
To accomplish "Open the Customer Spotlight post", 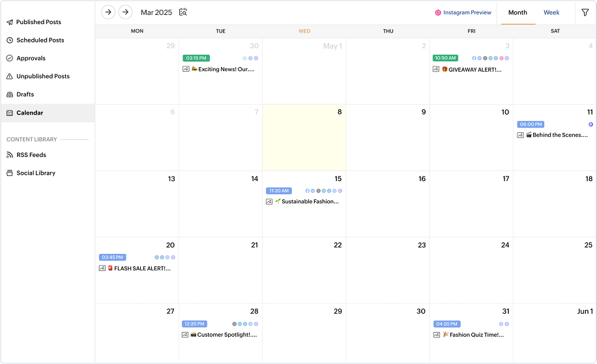I will [224, 335].
